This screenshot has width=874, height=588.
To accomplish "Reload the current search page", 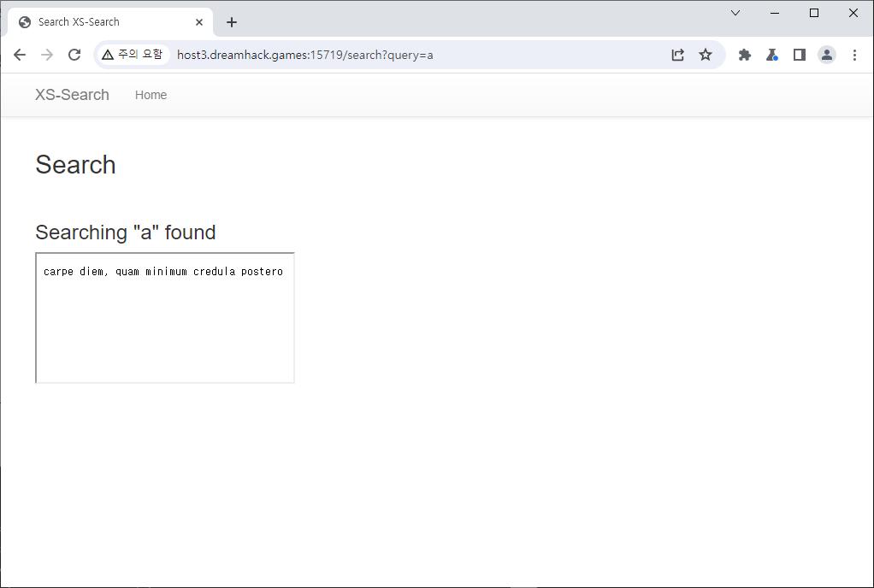I will coord(74,55).
